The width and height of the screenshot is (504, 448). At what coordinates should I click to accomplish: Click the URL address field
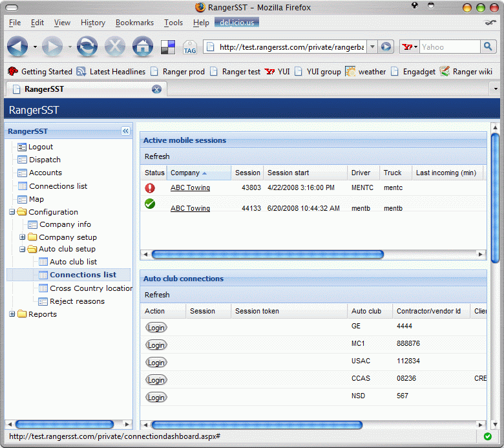[x=291, y=47]
